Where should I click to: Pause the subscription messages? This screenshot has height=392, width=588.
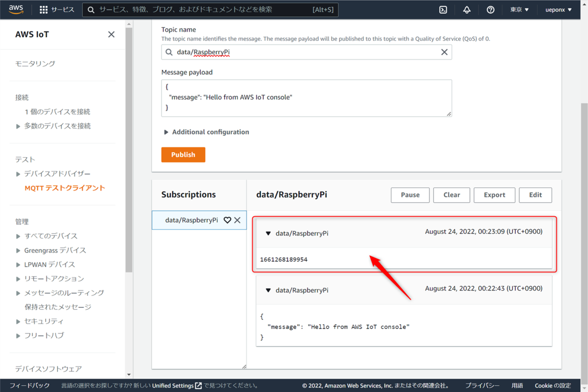tap(410, 195)
